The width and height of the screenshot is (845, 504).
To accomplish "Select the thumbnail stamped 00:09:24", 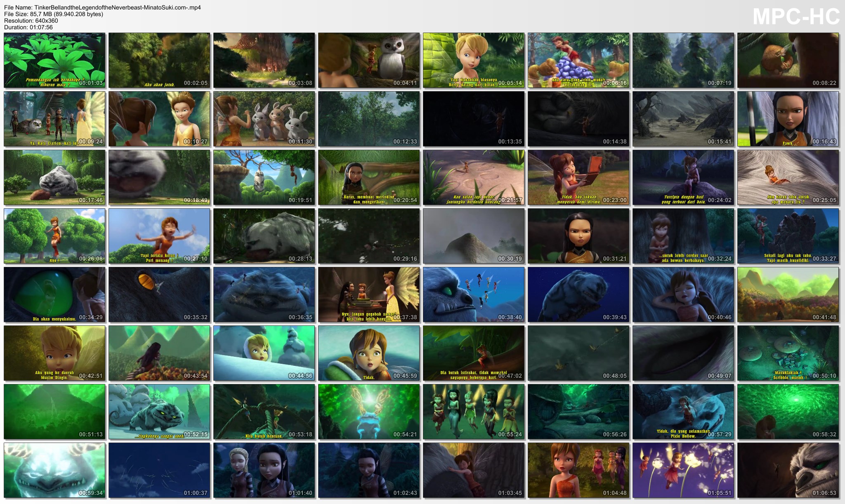I will pyautogui.click(x=54, y=119).
